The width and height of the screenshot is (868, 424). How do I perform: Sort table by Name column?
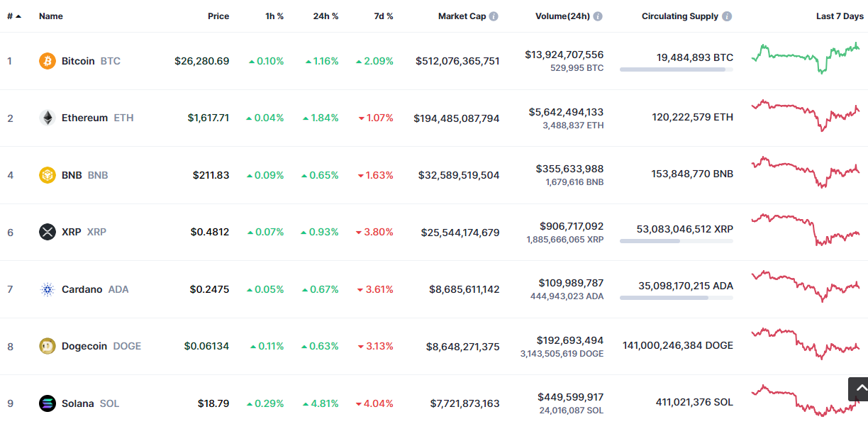(51, 16)
